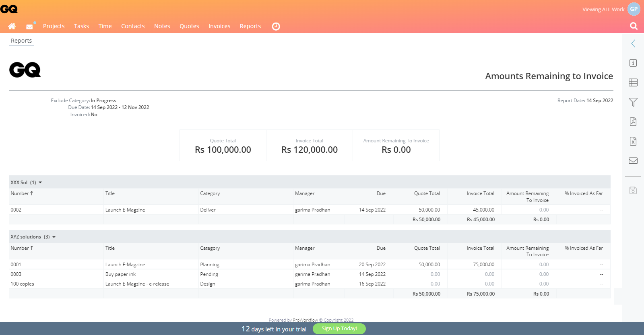Click the ProWorkflow footer link
This screenshot has height=335, width=644.
click(x=305, y=320)
